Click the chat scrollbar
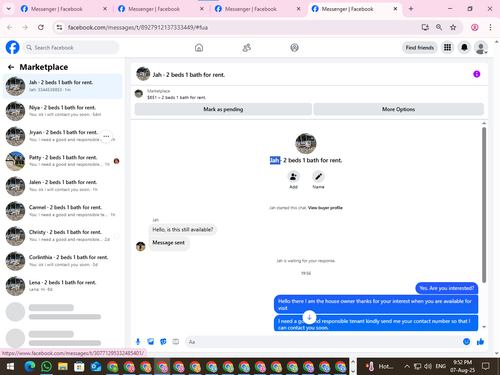This screenshot has height=375, width=500. tap(484, 205)
